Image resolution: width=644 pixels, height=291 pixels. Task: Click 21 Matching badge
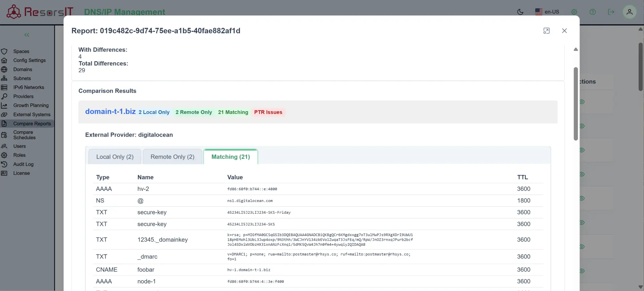pyautogui.click(x=233, y=112)
